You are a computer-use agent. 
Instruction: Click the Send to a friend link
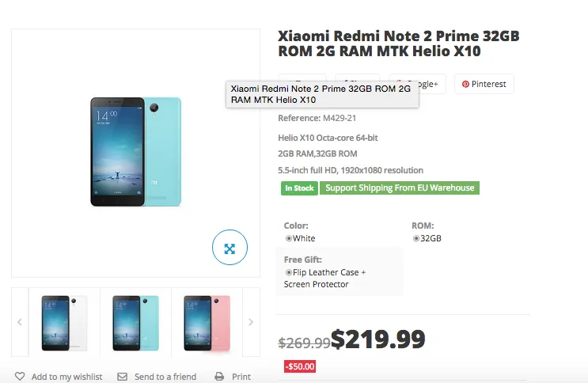[x=165, y=377]
